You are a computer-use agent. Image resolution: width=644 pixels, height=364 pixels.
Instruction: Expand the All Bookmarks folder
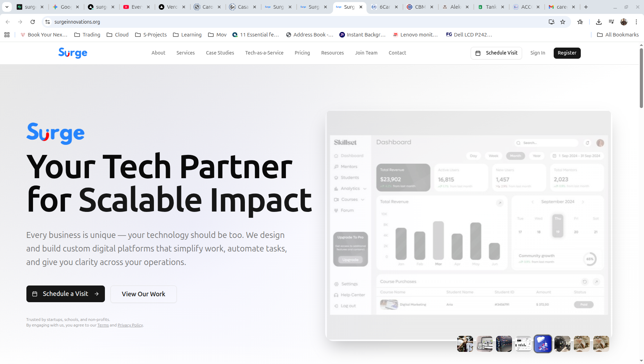[x=618, y=35]
